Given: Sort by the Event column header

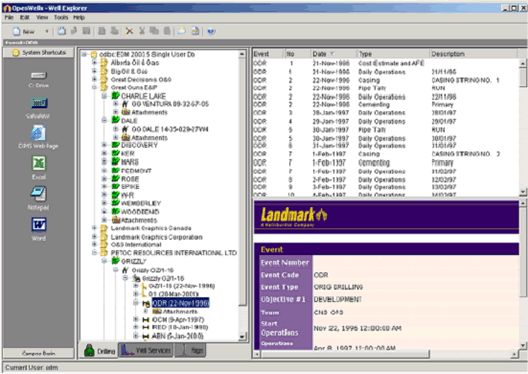Looking at the screenshot, I should pyautogui.click(x=268, y=54).
